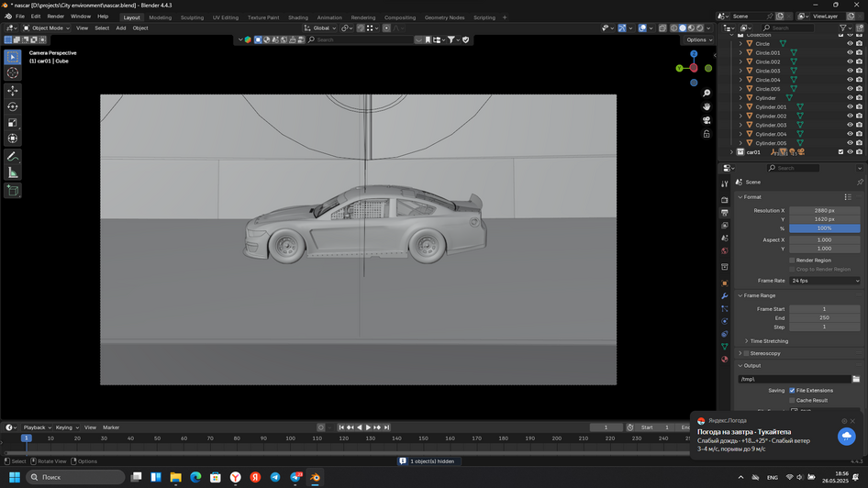Choose the Annotate pencil tool
This screenshot has height=488, width=868.
(13, 156)
